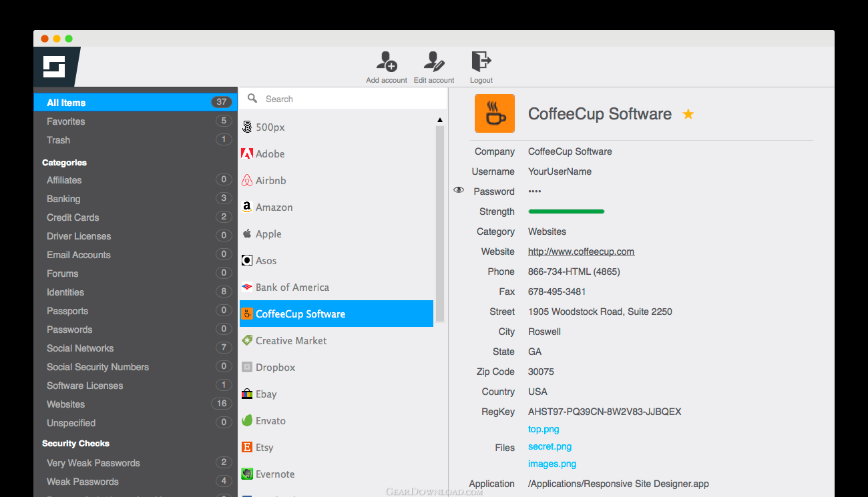
Task: Click the street address 1905 Woodstock Road
Action: coord(600,312)
